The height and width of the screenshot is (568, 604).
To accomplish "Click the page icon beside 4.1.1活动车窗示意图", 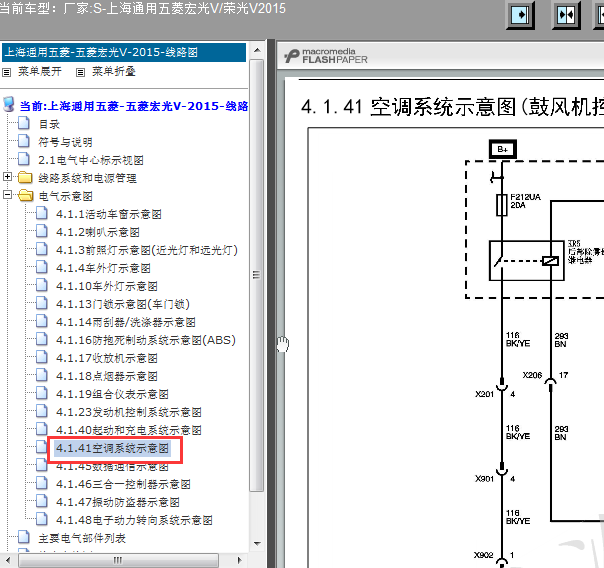I will pyautogui.click(x=42, y=213).
